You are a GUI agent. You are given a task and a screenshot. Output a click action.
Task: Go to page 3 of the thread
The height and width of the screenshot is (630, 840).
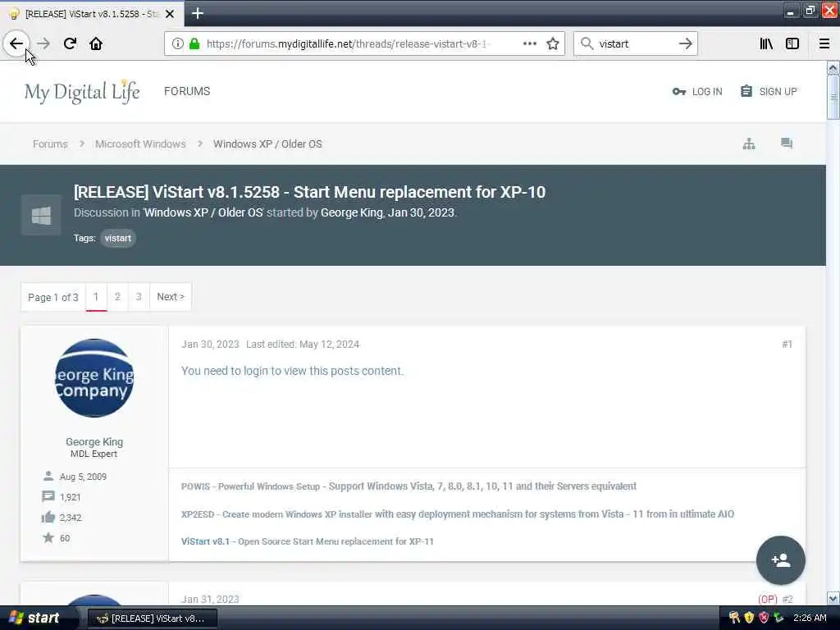(138, 296)
